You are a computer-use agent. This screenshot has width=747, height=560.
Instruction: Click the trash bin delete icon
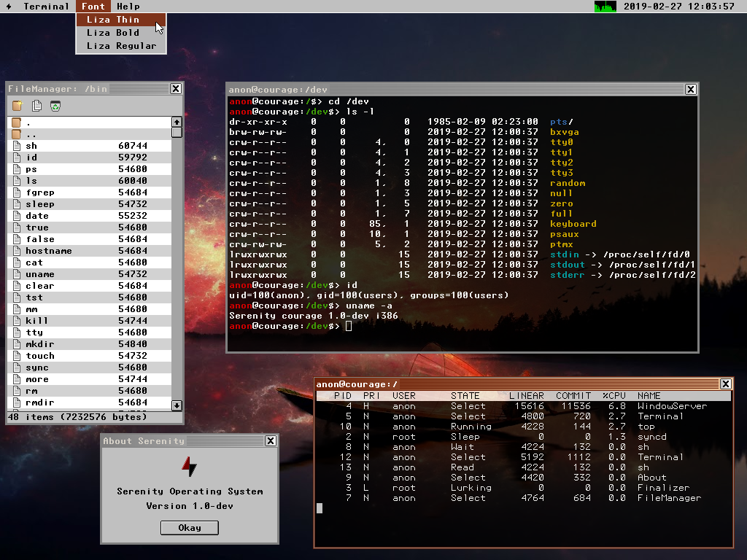click(55, 106)
